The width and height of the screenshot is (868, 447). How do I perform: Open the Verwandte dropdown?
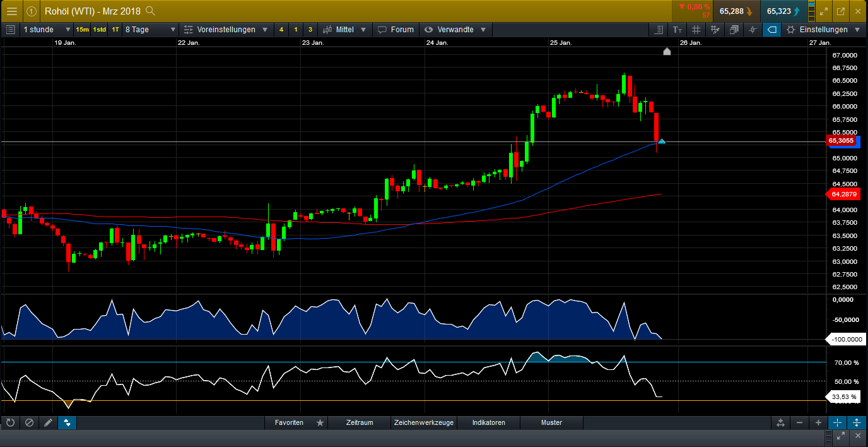click(455, 29)
